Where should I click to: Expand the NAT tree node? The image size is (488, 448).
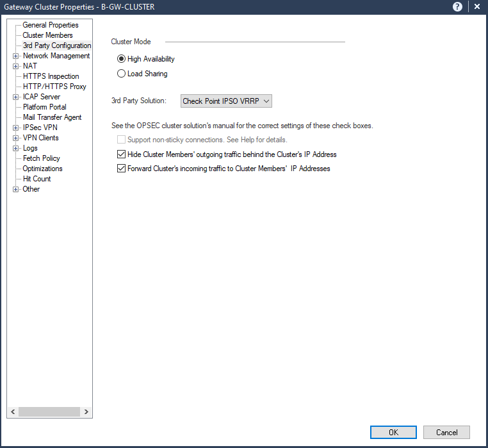click(15, 66)
